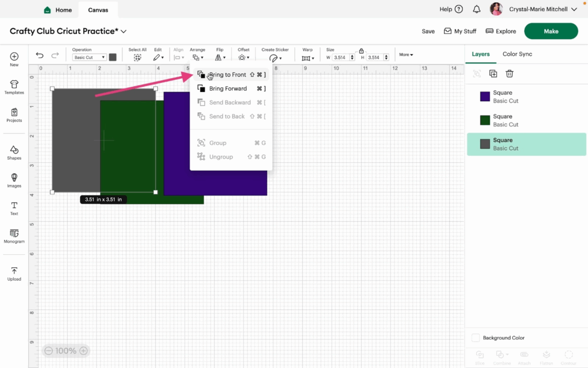Click the Attach tool icon
The width and height of the screenshot is (588, 368).
[524, 354]
